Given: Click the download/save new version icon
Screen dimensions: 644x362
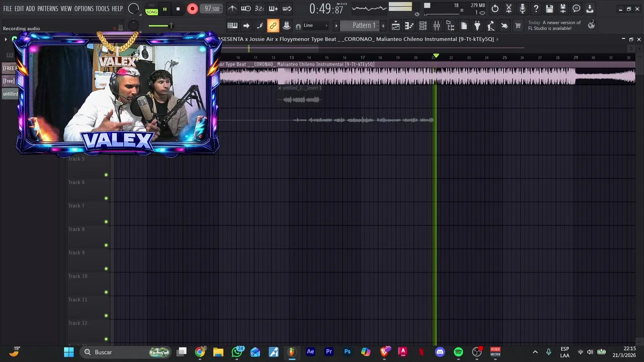Looking at the screenshot, I should tap(590, 9).
